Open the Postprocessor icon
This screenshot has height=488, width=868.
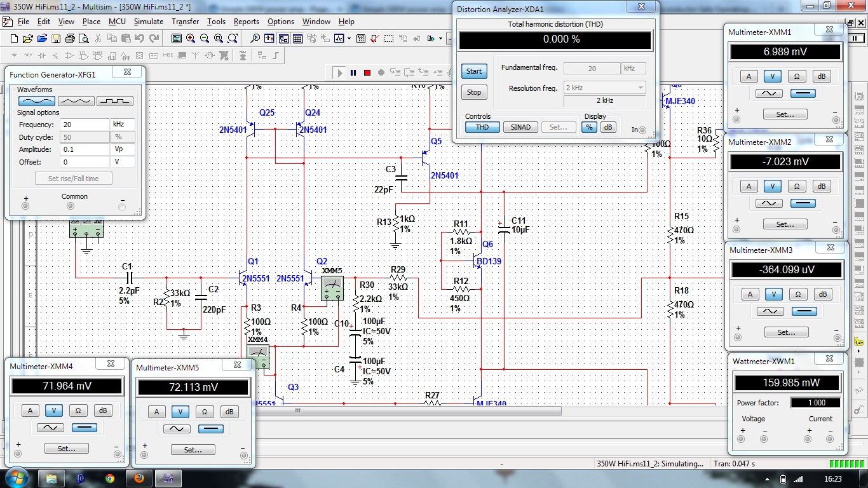[360, 39]
